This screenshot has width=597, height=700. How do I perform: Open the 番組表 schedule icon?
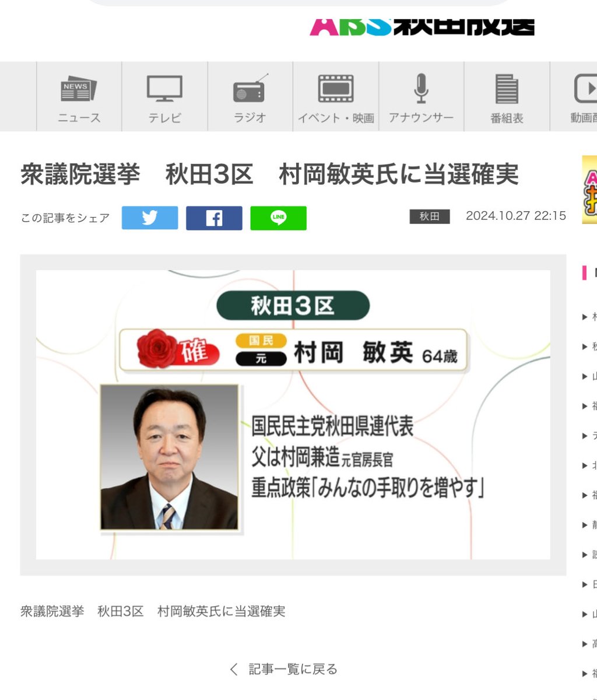[507, 89]
